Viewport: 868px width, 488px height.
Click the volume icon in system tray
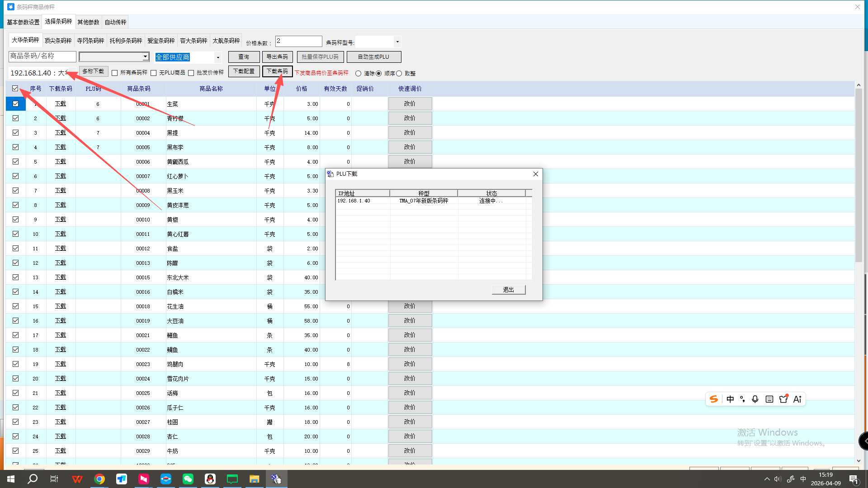coord(778,479)
